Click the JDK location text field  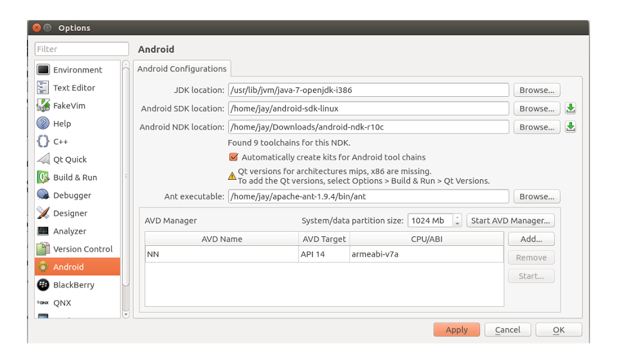tap(368, 90)
